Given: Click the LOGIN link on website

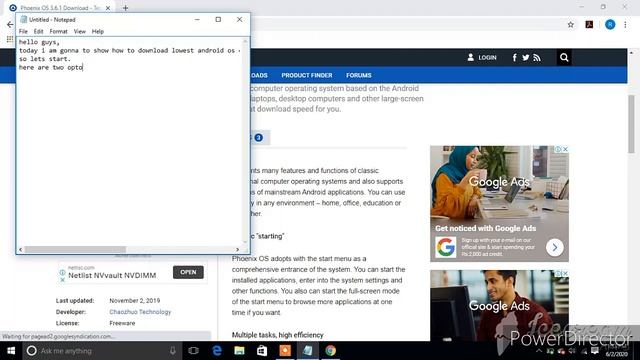Looking at the screenshot, I should click(x=482, y=58).
